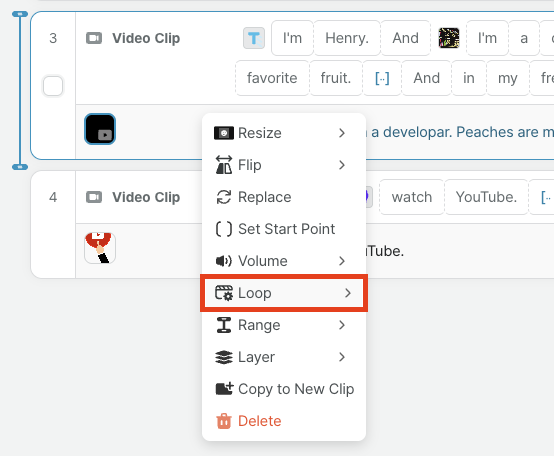Click the red trash Delete icon

224,421
